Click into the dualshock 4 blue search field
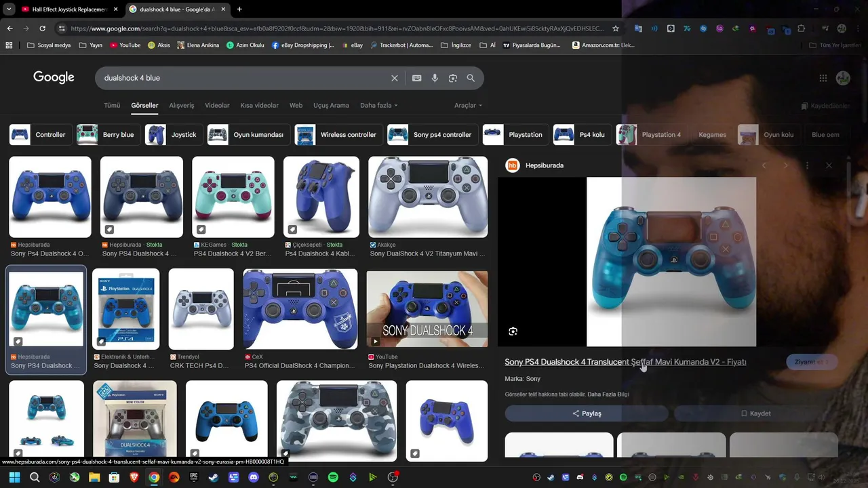The width and height of the screenshot is (868, 488). point(244,78)
